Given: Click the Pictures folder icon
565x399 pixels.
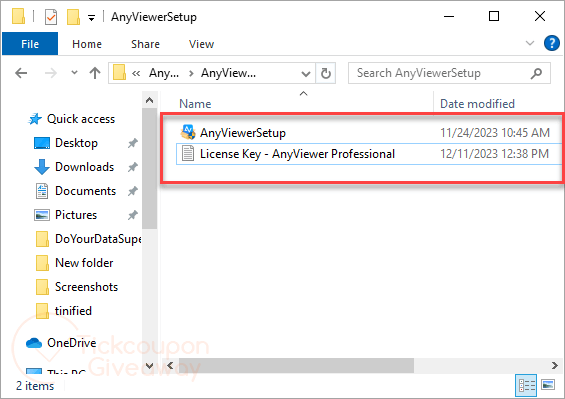Looking at the screenshot, I should [42, 215].
